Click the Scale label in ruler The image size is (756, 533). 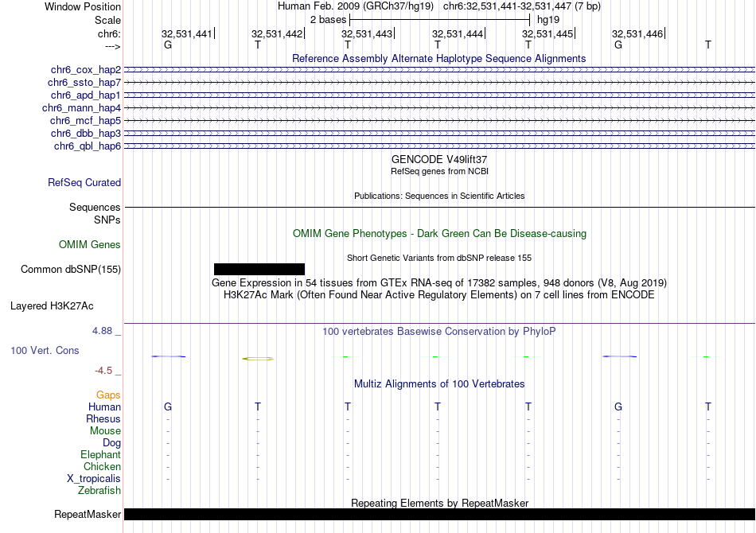(108, 20)
